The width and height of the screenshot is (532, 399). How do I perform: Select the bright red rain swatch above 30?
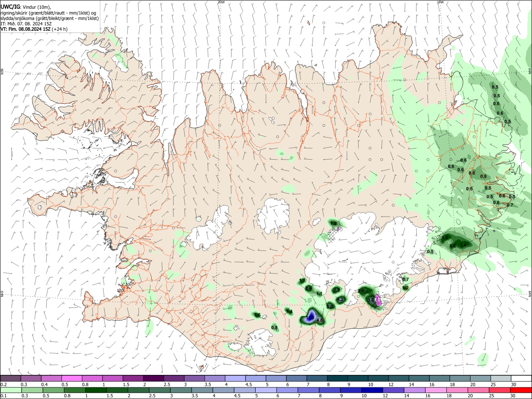(x=521, y=390)
